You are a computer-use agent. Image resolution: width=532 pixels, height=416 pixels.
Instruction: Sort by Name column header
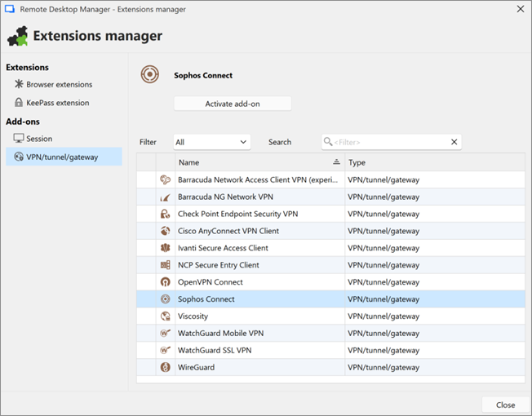pos(260,162)
